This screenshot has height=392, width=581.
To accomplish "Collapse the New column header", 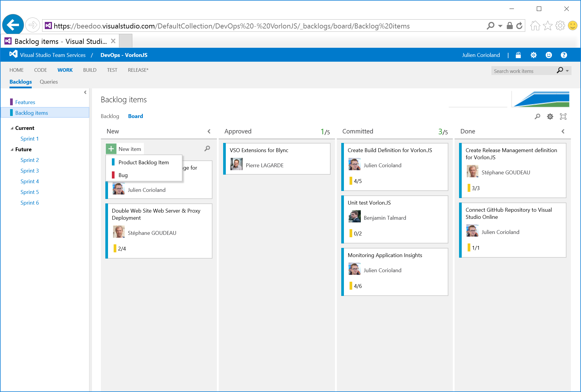I will pyautogui.click(x=210, y=131).
